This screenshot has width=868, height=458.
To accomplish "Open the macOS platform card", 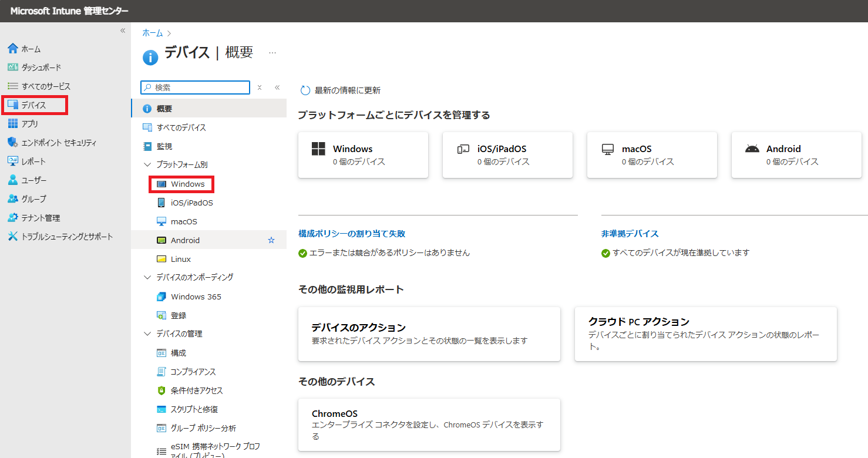I will (652, 155).
